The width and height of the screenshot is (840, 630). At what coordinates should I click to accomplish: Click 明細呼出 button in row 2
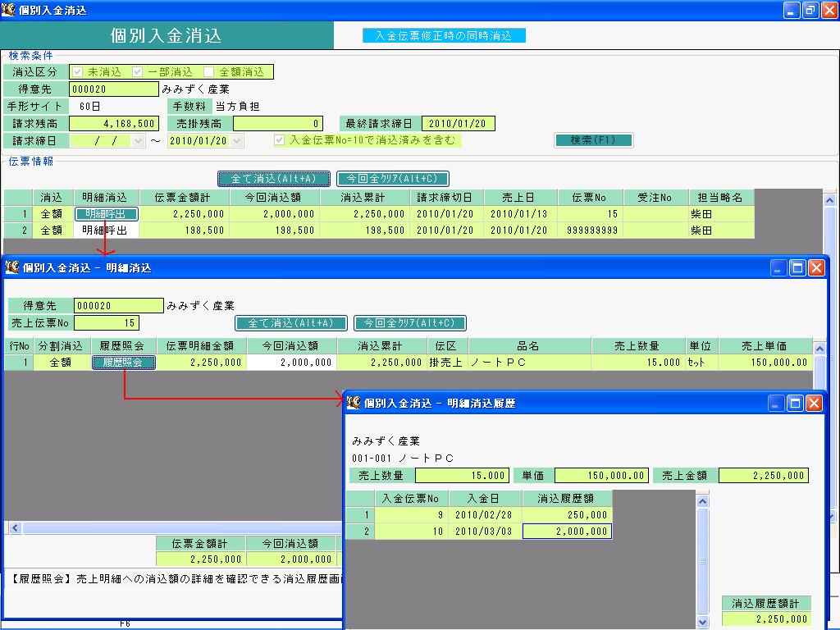105,231
